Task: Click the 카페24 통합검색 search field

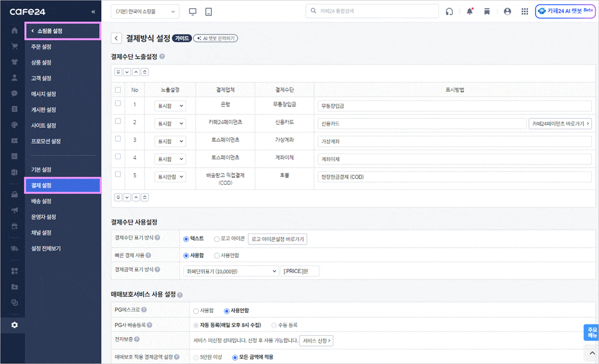Action: [372, 11]
